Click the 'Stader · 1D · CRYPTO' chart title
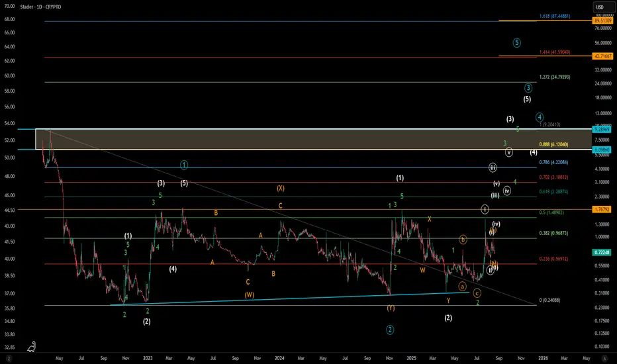The width and height of the screenshot is (617, 364). [40, 7]
